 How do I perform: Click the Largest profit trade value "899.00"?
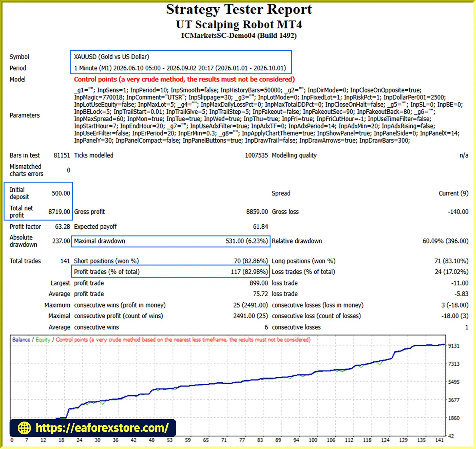258,283
